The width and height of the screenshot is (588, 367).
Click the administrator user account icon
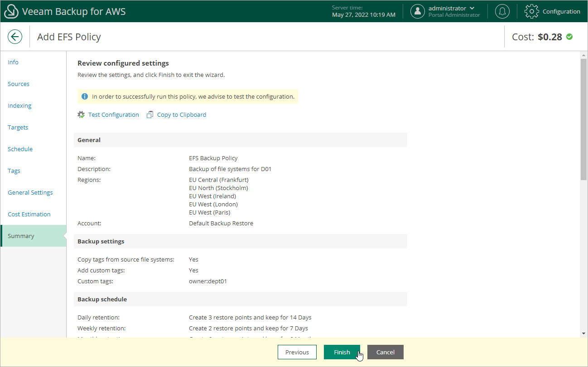tap(417, 11)
